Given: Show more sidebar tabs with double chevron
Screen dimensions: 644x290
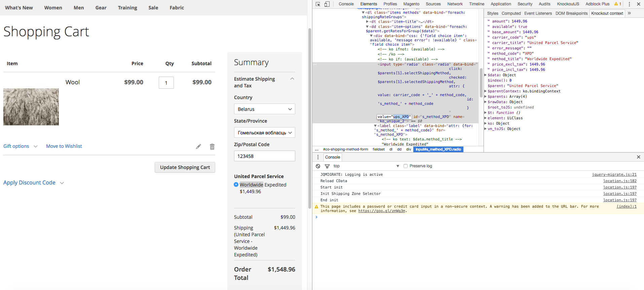Looking at the screenshot, I should 629,13.
